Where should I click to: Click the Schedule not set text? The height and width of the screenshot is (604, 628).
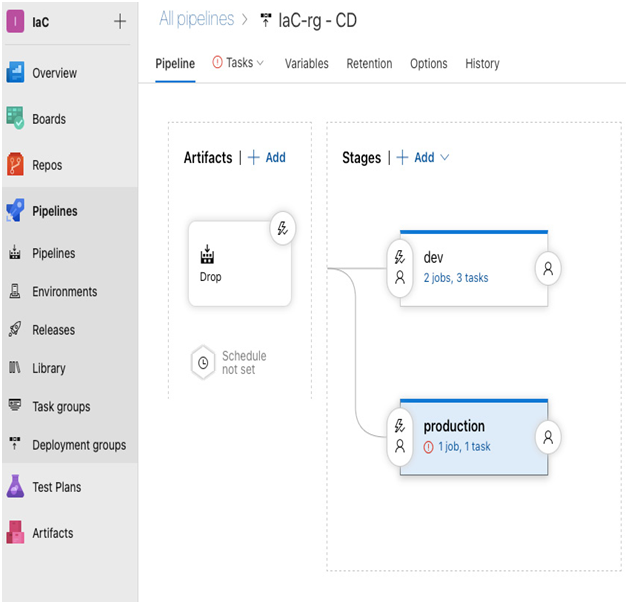pos(244,362)
